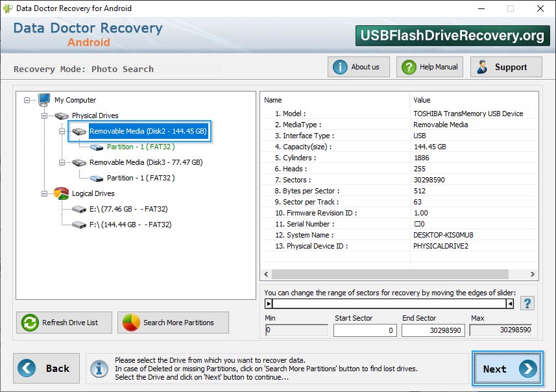Click the '7. Sectors :' row name
Screen dimensions: 556x392
293,180
